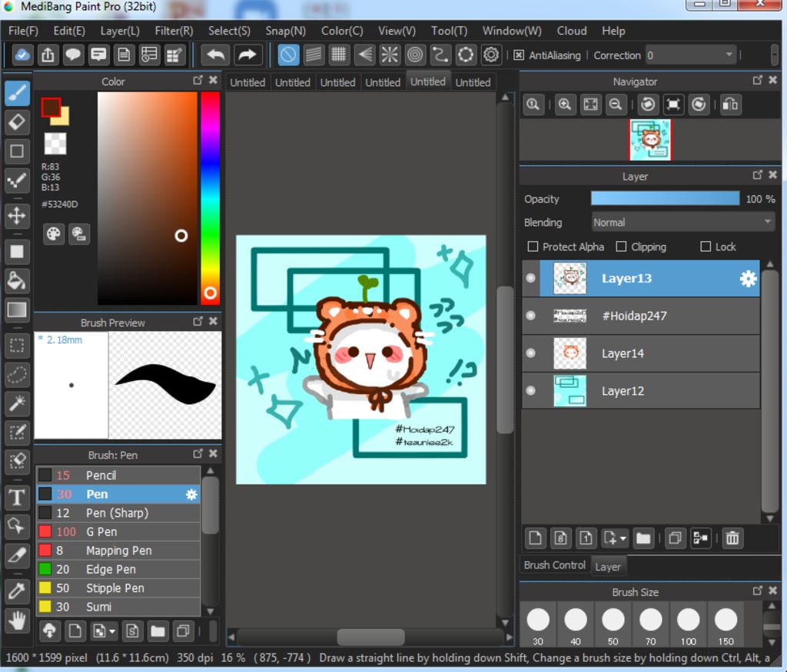Select the Eyedropper tool

click(x=17, y=591)
